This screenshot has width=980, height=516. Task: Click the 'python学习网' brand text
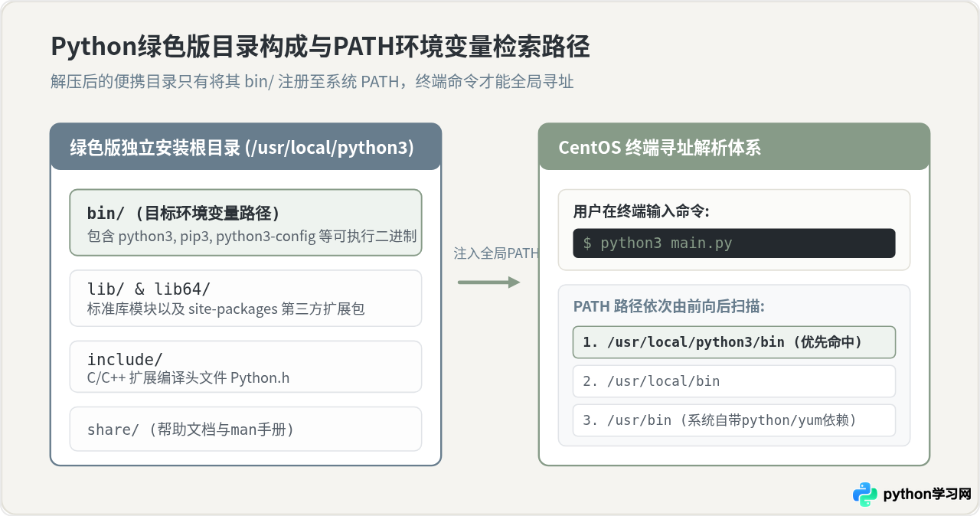point(927,494)
